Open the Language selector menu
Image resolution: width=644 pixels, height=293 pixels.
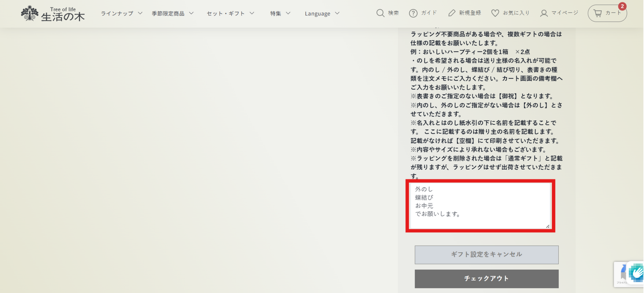(322, 13)
